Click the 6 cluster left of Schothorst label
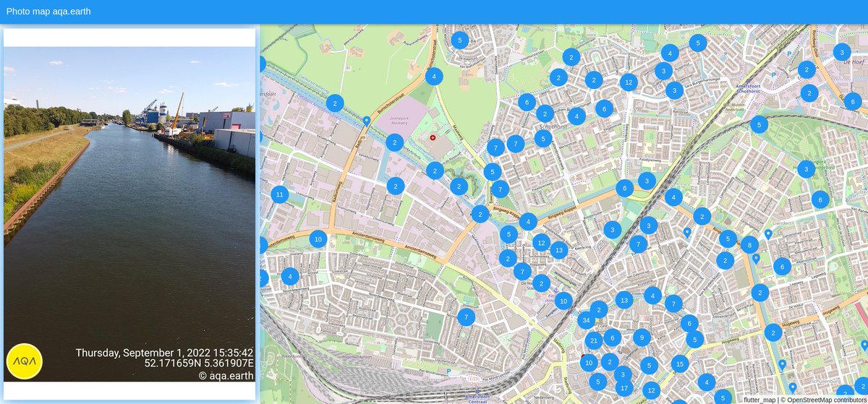 click(x=527, y=102)
